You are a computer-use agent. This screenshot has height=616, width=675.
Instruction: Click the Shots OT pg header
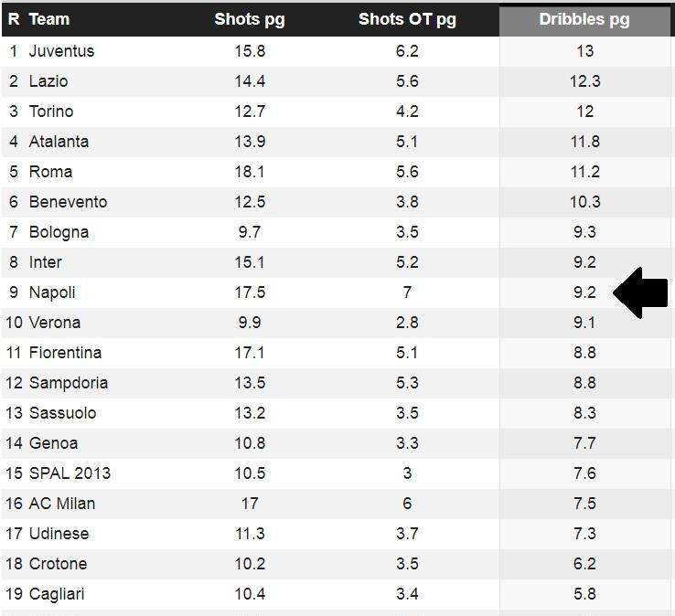point(407,19)
